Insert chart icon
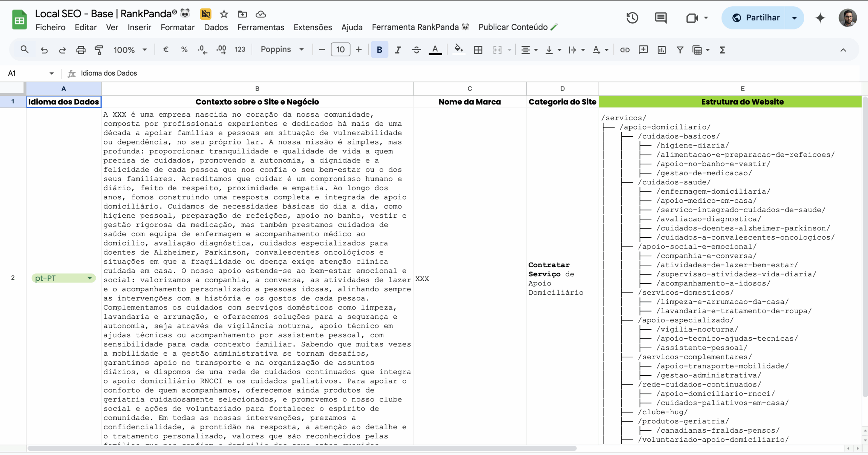Viewport: 868px width, 455px height. point(662,50)
